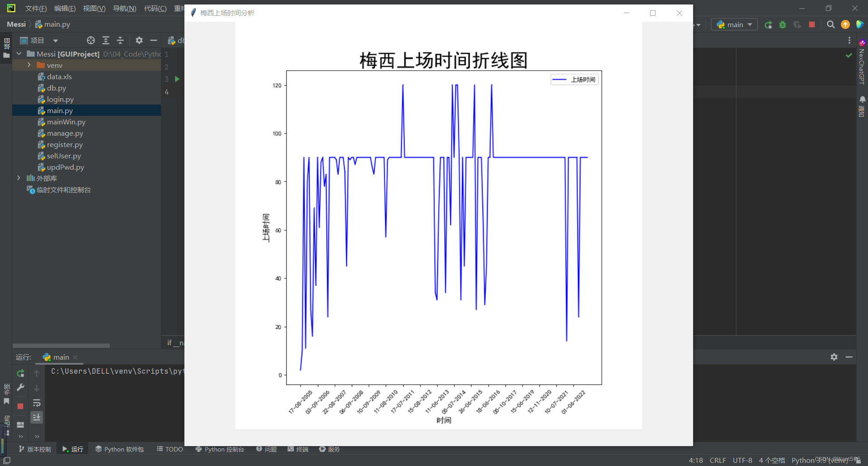Image resolution: width=868 pixels, height=466 pixels.
Task: Click the locate/select opened file target icon
Action: [91, 40]
